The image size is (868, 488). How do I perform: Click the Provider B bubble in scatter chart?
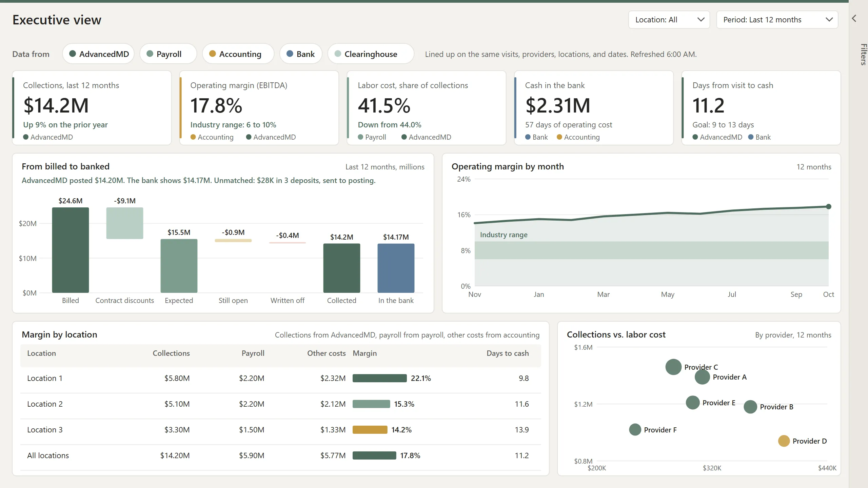coord(750,407)
